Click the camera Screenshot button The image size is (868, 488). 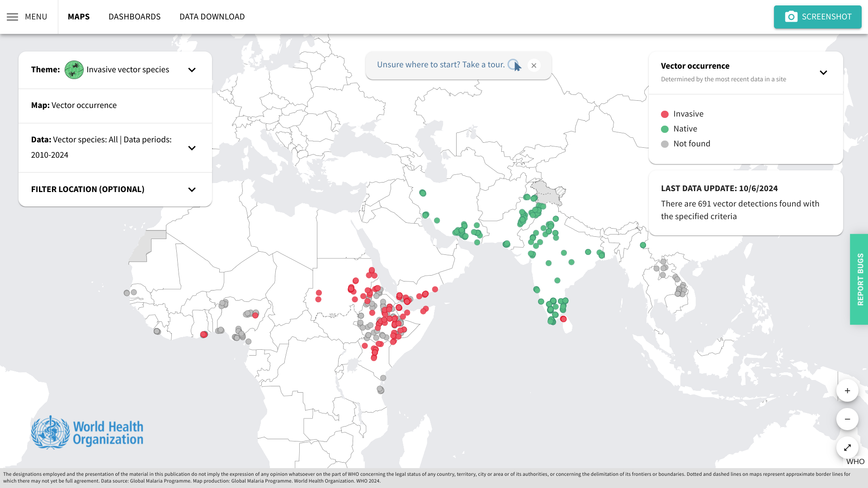[x=817, y=17]
